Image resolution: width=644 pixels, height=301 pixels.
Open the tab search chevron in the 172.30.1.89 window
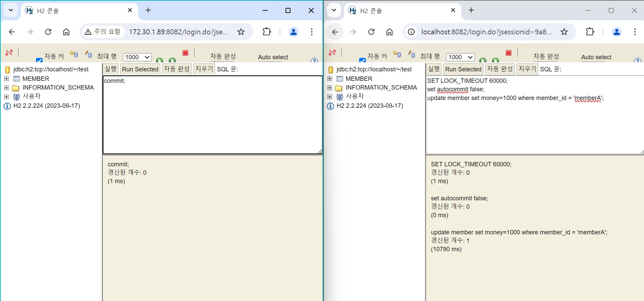tap(11, 10)
